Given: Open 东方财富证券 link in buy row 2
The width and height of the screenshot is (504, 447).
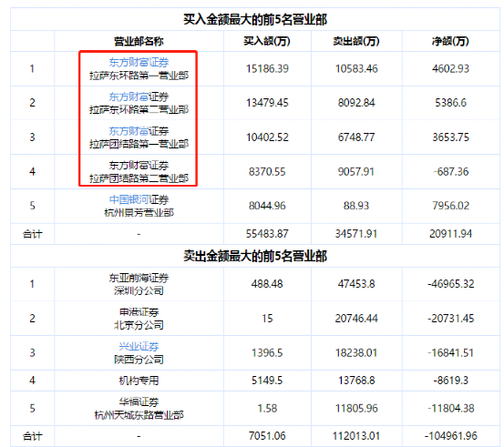Looking at the screenshot, I should click(139, 97).
